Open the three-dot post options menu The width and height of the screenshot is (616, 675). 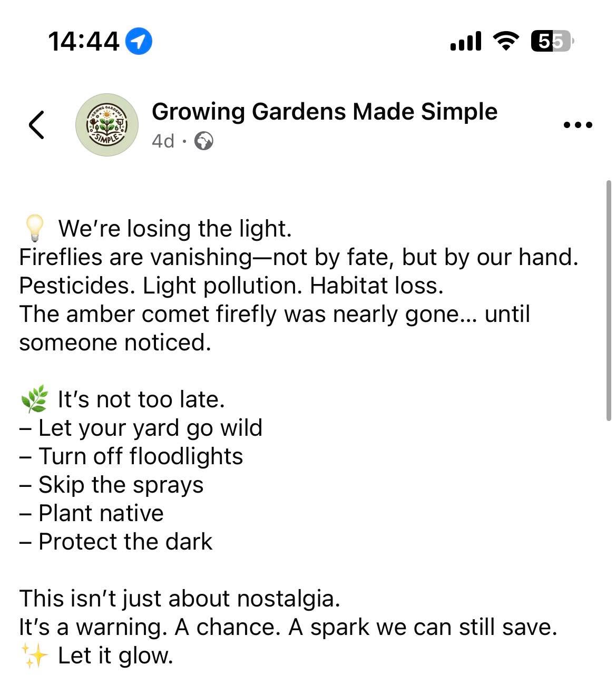coord(578,125)
